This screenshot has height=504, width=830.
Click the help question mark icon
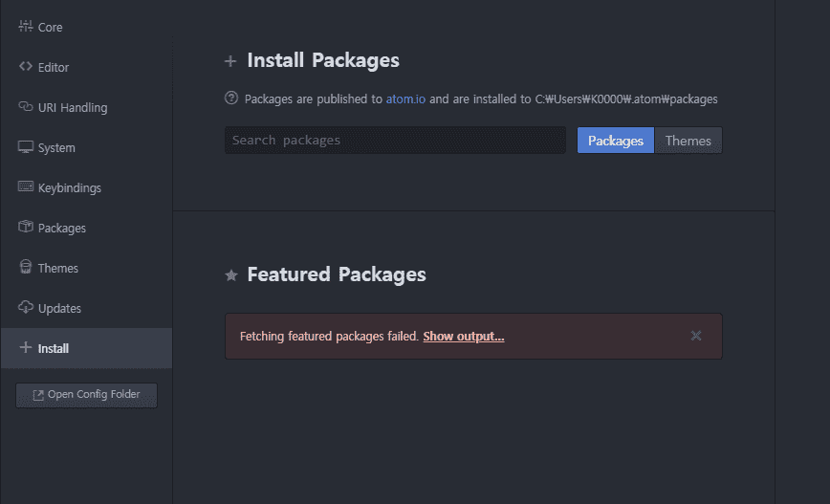click(231, 99)
